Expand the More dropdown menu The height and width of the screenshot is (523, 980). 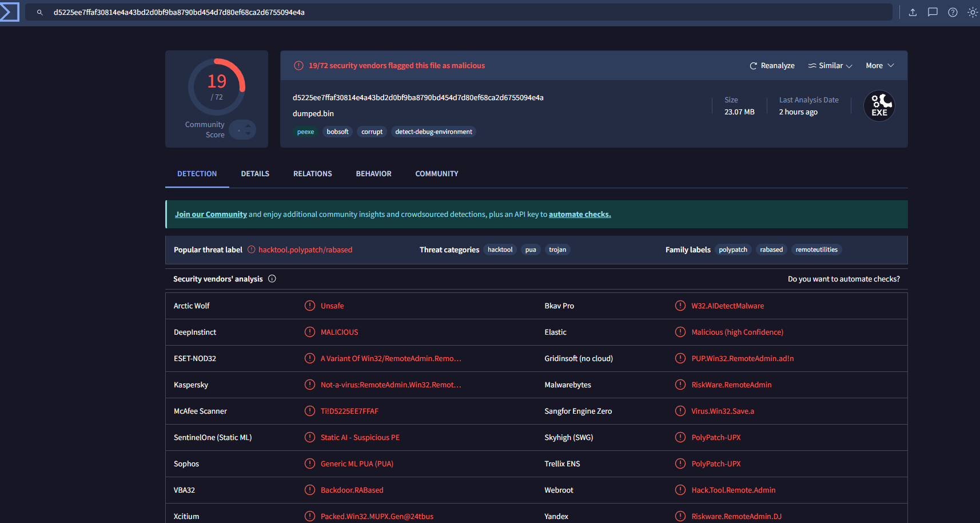pyautogui.click(x=879, y=66)
